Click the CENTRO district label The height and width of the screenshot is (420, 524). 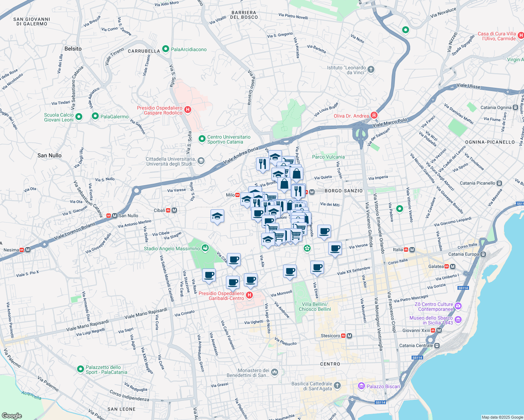pos(330,364)
